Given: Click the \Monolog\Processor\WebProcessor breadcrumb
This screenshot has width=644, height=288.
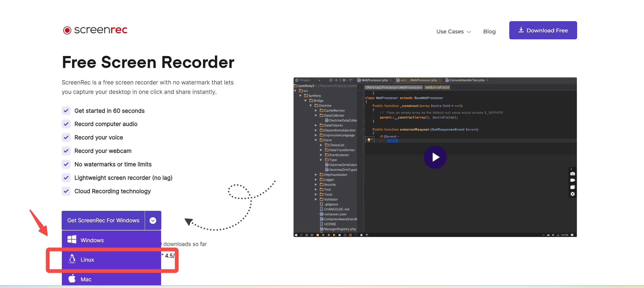Looking at the screenshot, I should (393, 87).
